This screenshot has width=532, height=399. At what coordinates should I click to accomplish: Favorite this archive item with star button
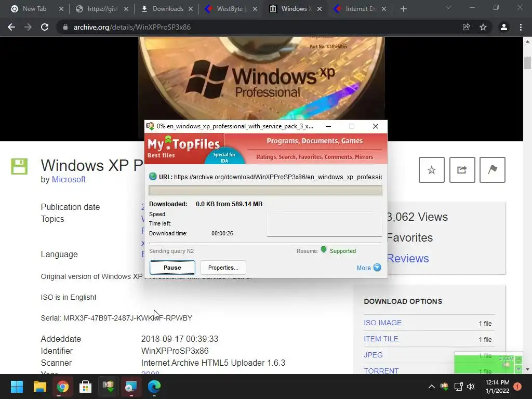(x=432, y=170)
